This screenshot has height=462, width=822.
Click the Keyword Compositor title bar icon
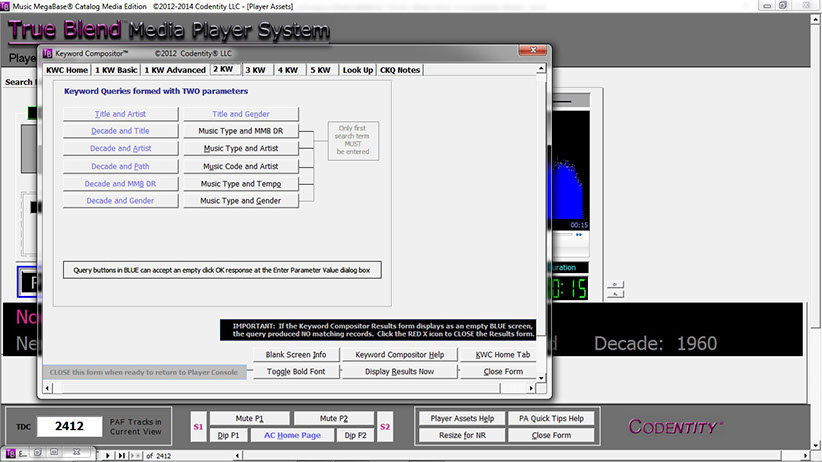pos(46,52)
